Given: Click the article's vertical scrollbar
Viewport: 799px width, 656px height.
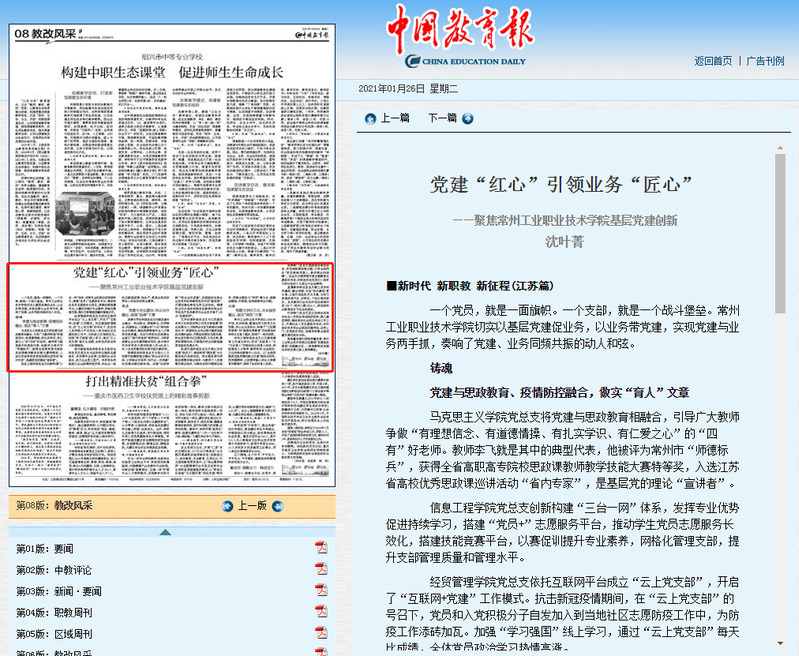Looking at the screenshot, I should coord(779,400).
